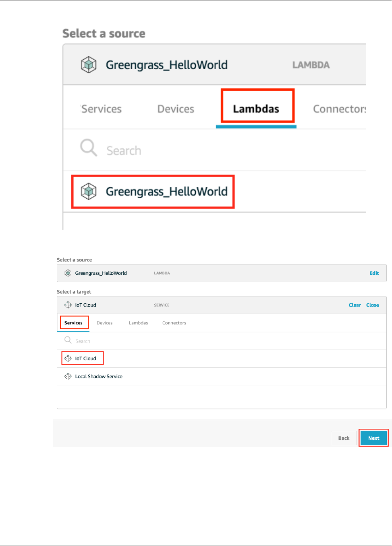Open the large Connectors tab
The height and width of the screenshot is (546, 392).
tap(339, 109)
